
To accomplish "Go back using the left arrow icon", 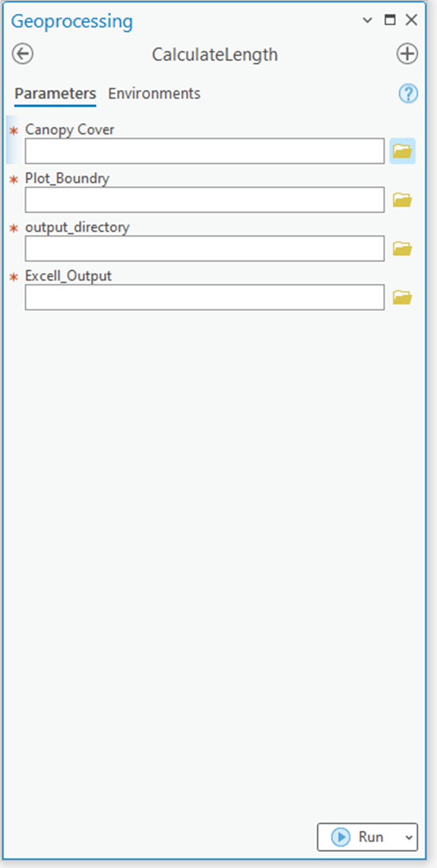I will [23, 54].
